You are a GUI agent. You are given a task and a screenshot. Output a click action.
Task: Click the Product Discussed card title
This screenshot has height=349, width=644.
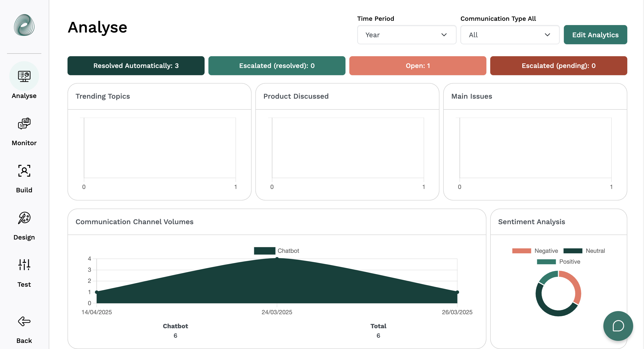point(296,96)
